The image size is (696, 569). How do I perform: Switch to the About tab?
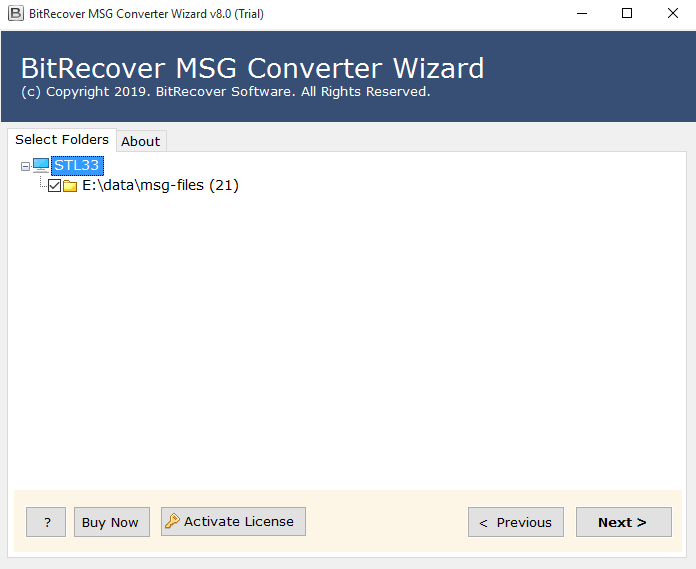pos(141,141)
